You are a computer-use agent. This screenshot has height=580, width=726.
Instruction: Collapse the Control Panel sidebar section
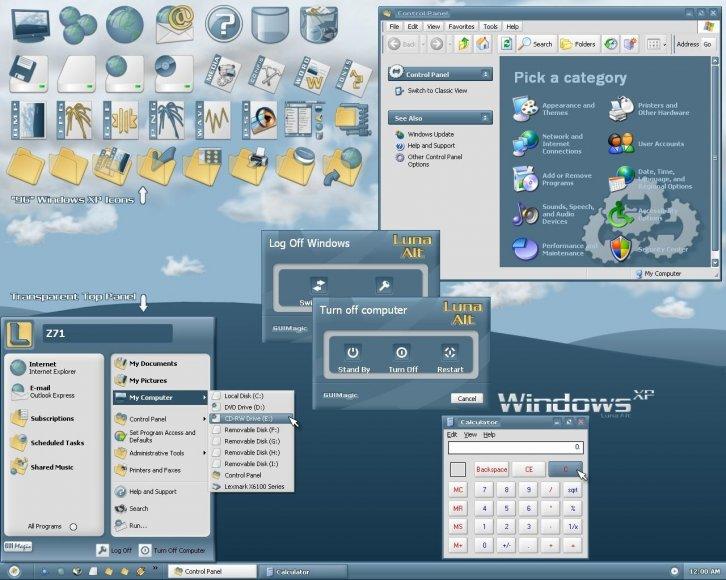[485, 74]
